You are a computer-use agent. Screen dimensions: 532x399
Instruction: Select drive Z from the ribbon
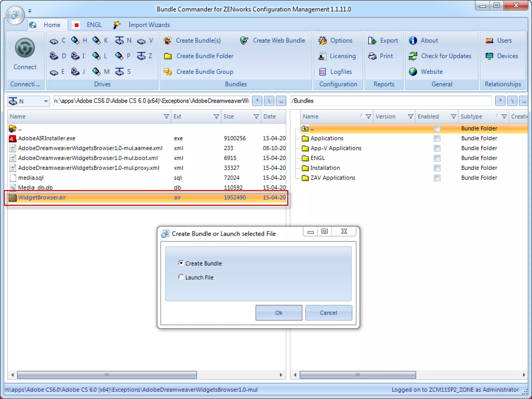click(145, 56)
